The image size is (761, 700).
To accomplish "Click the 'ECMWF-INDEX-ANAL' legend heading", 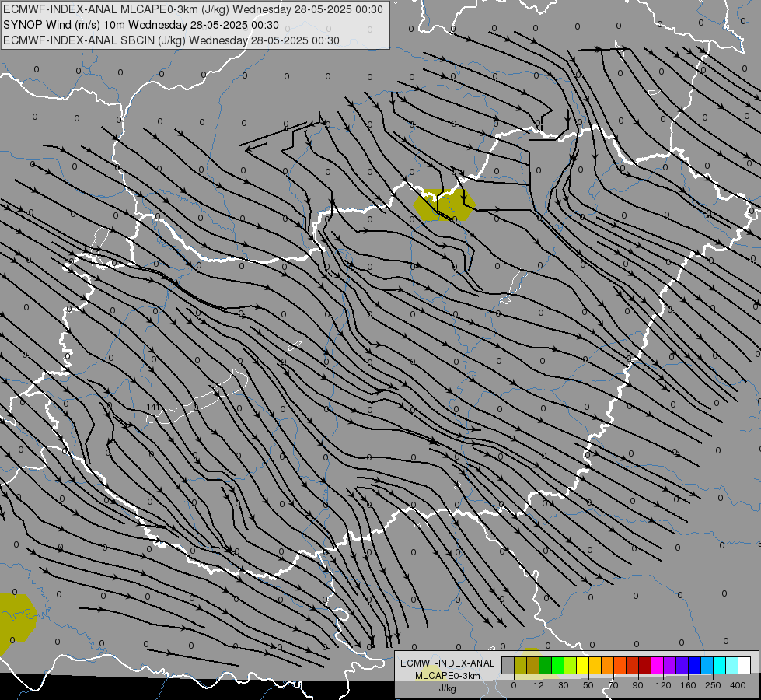I will 448,663.
